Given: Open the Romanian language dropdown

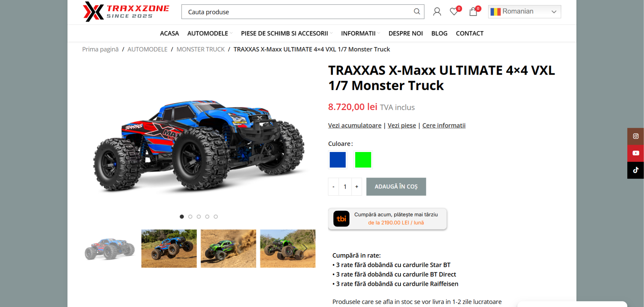Looking at the screenshot, I should pos(524,12).
